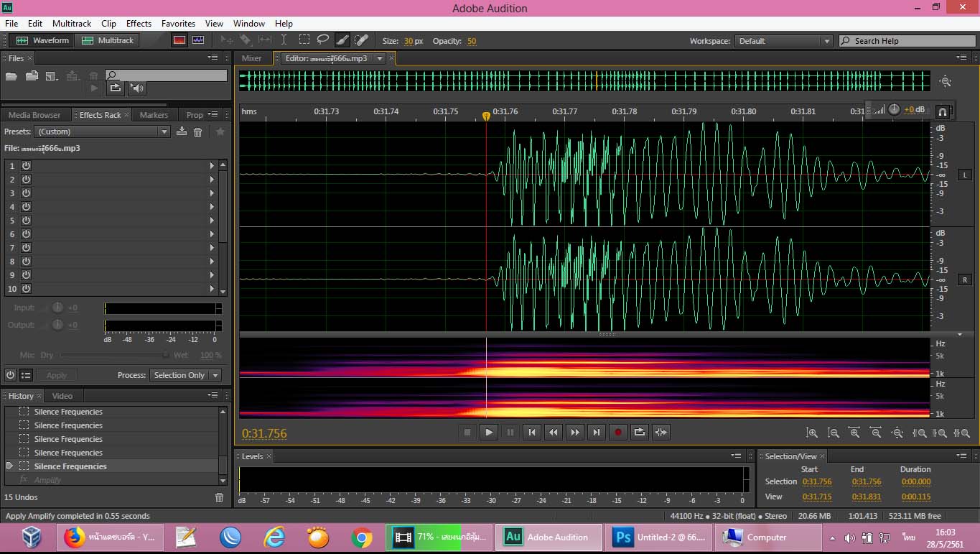Save effects rack preset icon
This screenshot has width=980, height=554.
coord(182,131)
